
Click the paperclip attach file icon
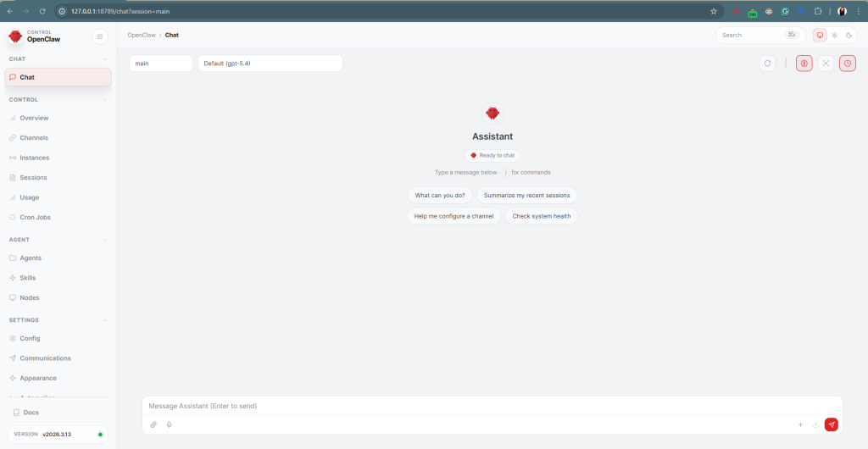[153, 424]
